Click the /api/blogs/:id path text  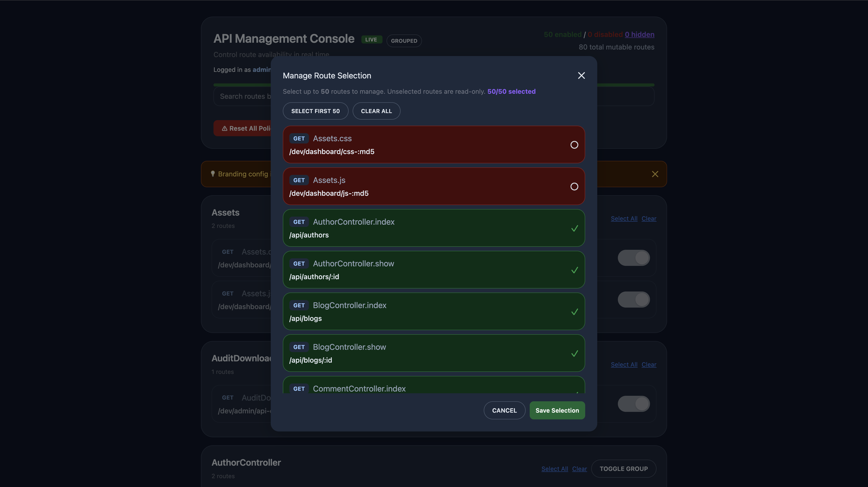coord(311,360)
